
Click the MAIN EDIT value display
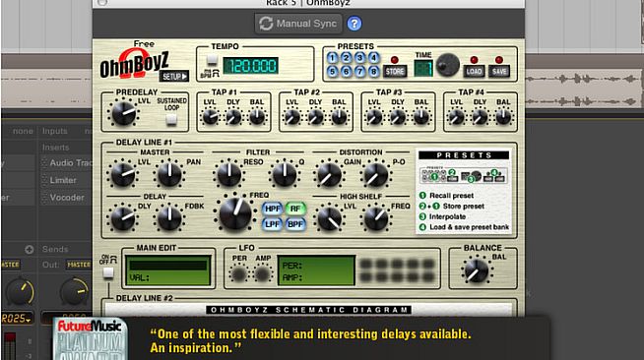(167, 271)
